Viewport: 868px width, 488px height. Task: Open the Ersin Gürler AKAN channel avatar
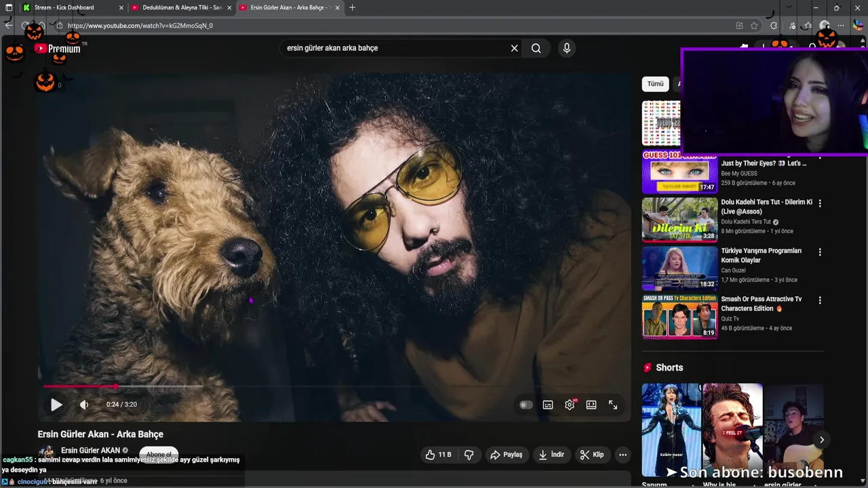coord(47,453)
